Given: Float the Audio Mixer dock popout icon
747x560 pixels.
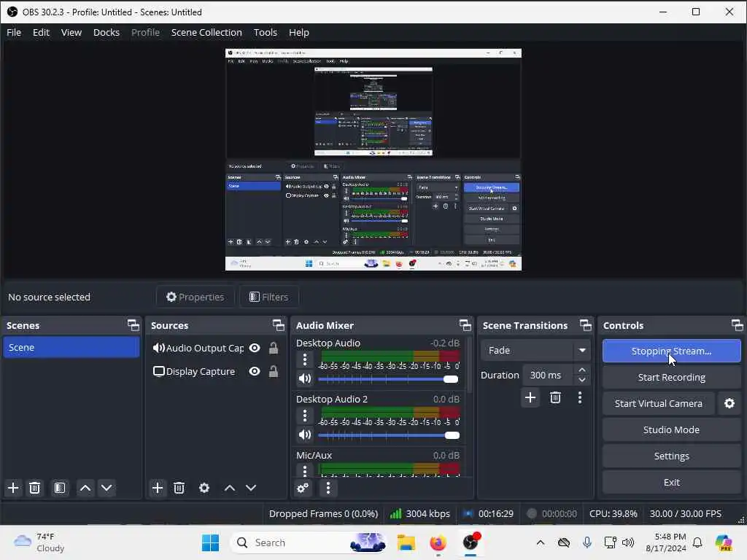Looking at the screenshot, I should (x=465, y=325).
